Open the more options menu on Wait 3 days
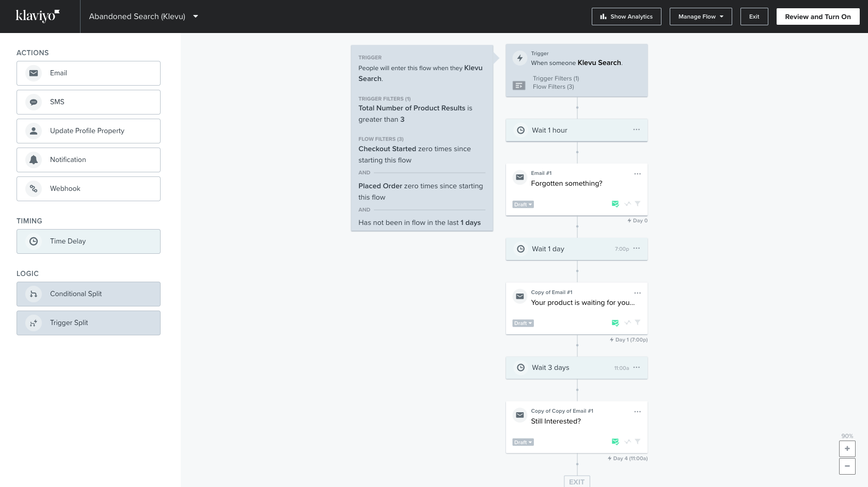Image resolution: width=868 pixels, height=487 pixels. [637, 367]
